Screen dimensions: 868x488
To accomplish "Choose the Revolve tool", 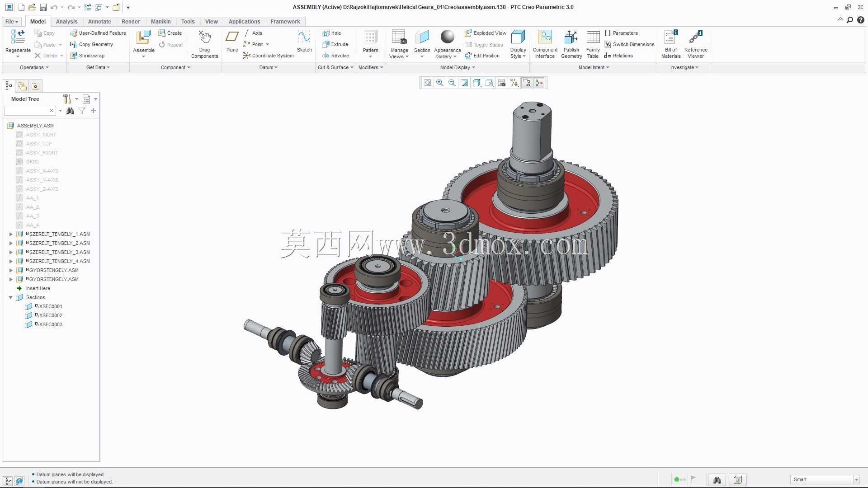I will 335,56.
